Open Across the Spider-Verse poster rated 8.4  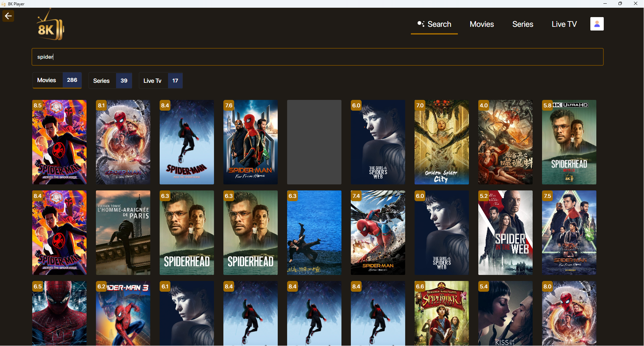pos(59,233)
